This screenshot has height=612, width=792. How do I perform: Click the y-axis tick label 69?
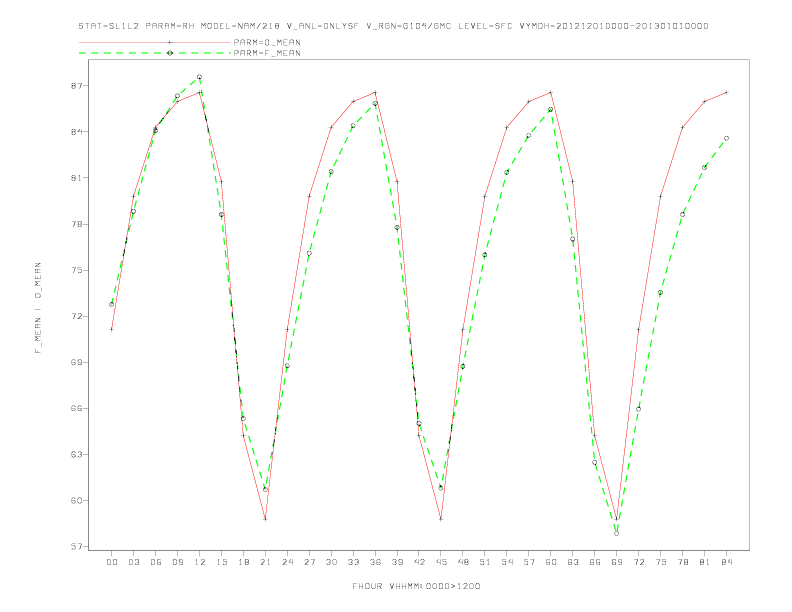tap(76, 362)
